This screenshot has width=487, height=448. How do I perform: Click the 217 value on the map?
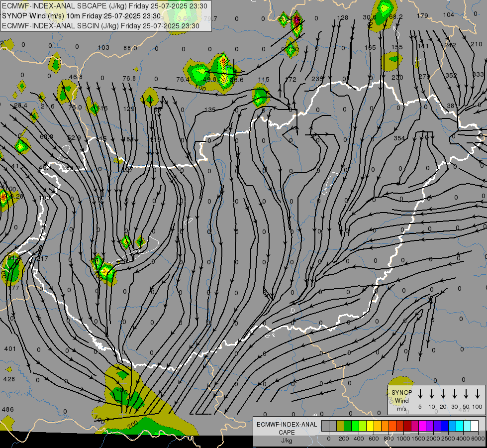click(42, 259)
